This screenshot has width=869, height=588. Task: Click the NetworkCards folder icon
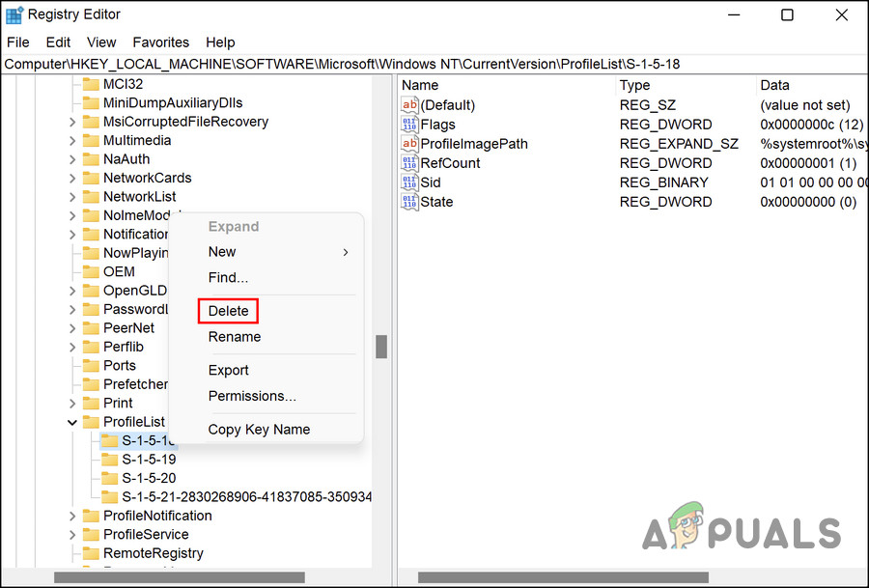91,179
